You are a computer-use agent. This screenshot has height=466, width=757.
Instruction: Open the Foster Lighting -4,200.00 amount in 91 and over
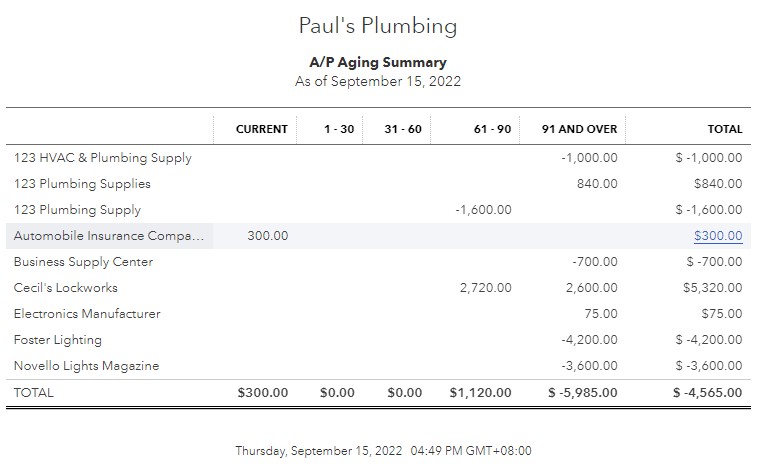click(589, 340)
